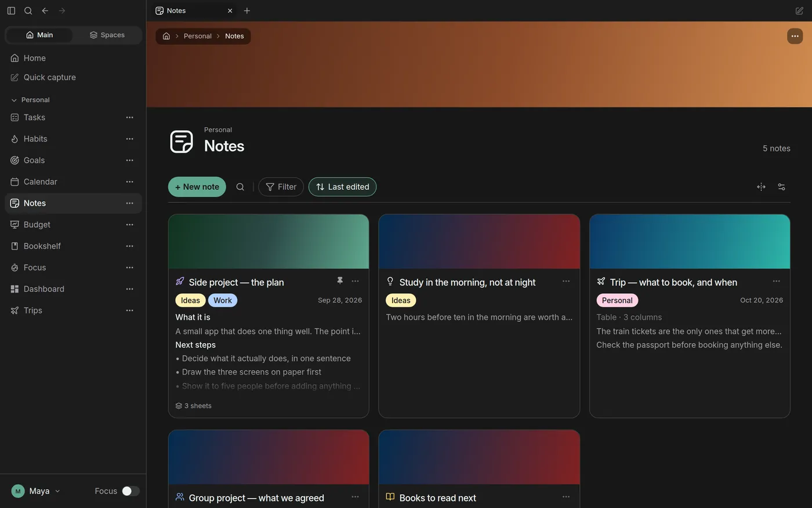Screen dimensions: 812x508
Task: Open Habits in the sidebar
Action: (73, 139)
